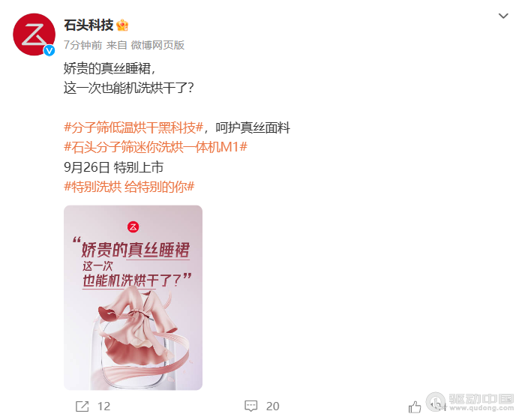Expand the post options chevron menu
The width and height of the screenshot is (522, 420).
click(x=503, y=16)
